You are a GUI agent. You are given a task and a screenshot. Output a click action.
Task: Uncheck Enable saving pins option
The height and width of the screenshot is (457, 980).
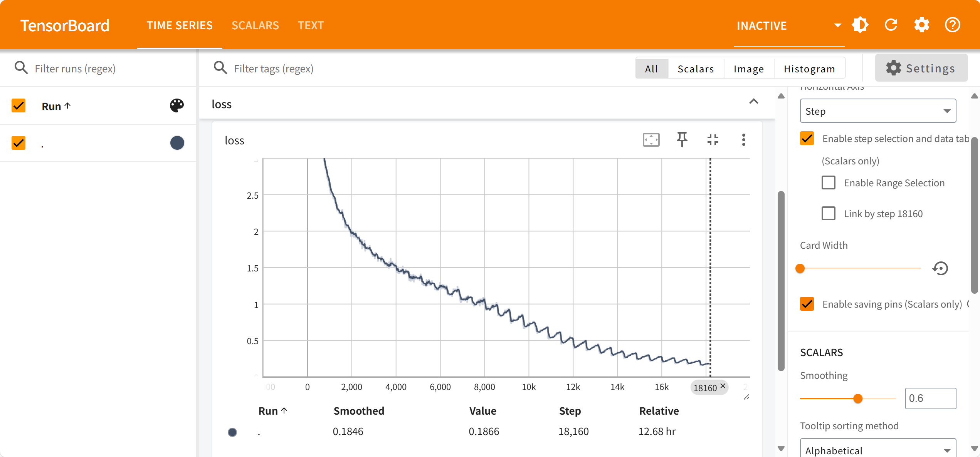807,304
